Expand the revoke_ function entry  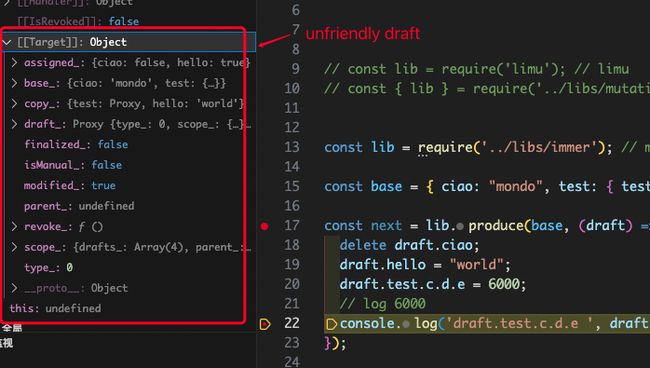(x=15, y=227)
